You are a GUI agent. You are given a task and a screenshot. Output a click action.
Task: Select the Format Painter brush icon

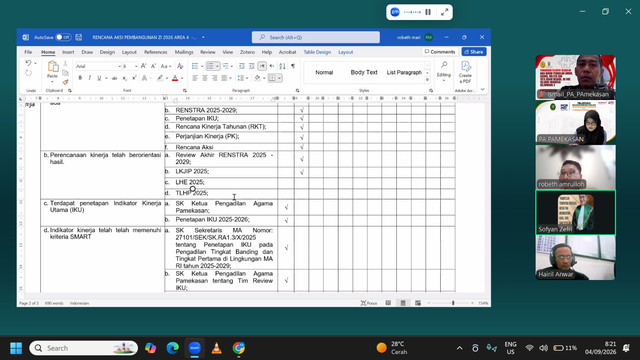65,82
